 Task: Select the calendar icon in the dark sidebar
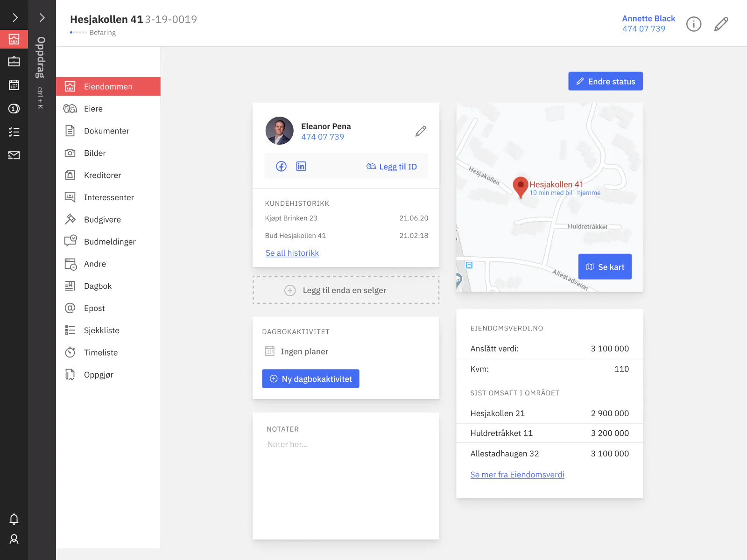click(14, 85)
